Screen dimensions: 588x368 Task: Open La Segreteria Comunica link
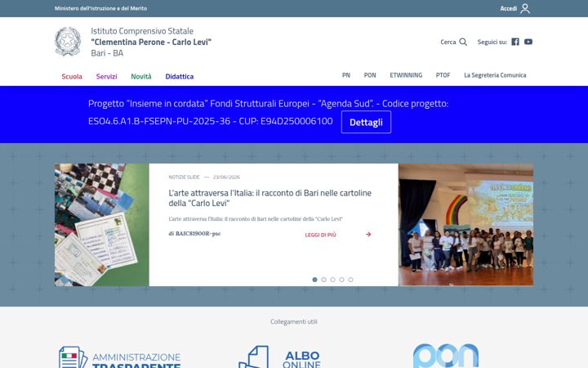495,75
